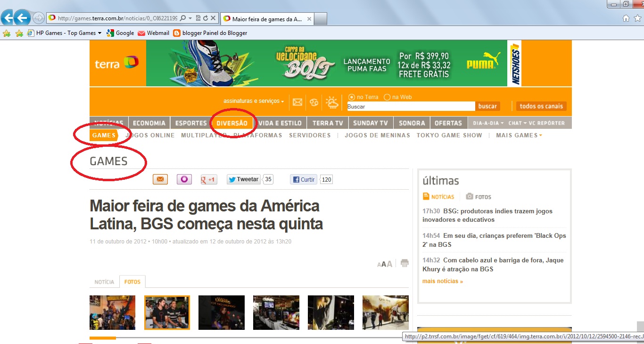The image size is (644, 344).
Task: Click the grayed forward navigation arrow
Action: pyautogui.click(x=39, y=18)
